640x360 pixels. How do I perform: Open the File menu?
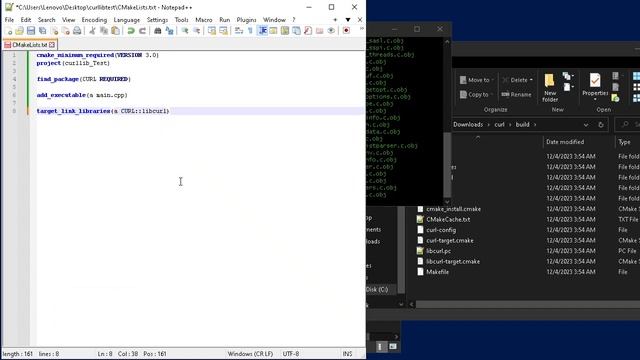pos(9,20)
